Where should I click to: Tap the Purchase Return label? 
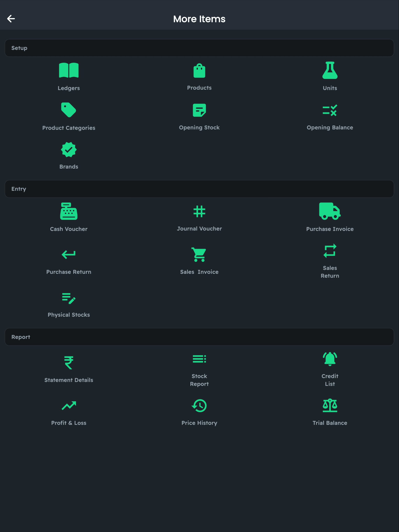(x=69, y=272)
